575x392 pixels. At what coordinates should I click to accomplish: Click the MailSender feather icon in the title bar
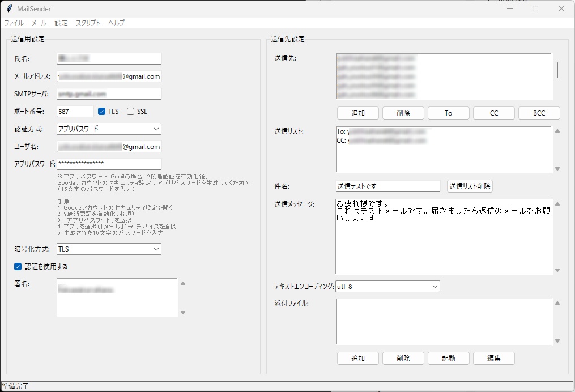click(x=8, y=8)
